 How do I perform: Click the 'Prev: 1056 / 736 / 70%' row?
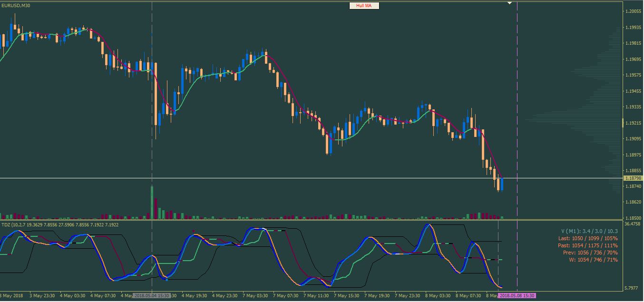pos(590,253)
